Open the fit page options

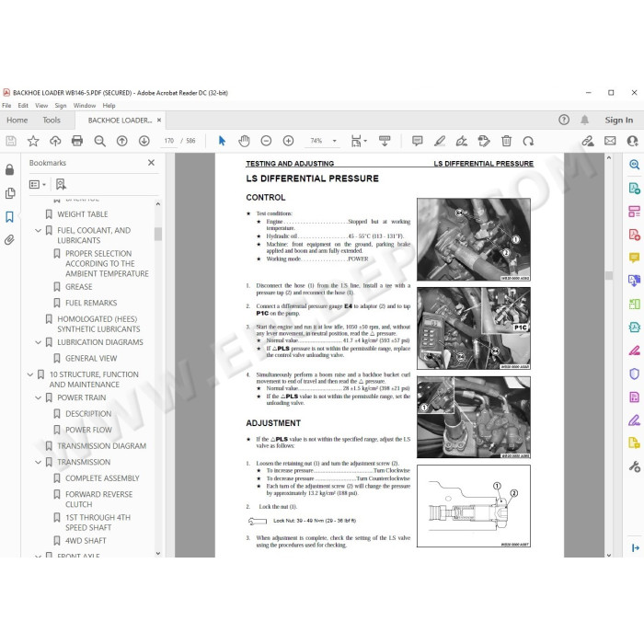(359, 142)
